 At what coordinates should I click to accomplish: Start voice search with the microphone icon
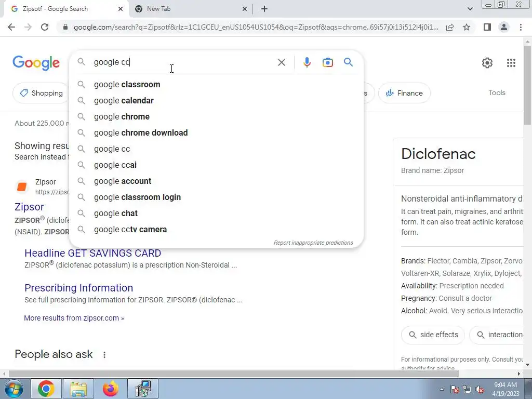tap(307, 62)
